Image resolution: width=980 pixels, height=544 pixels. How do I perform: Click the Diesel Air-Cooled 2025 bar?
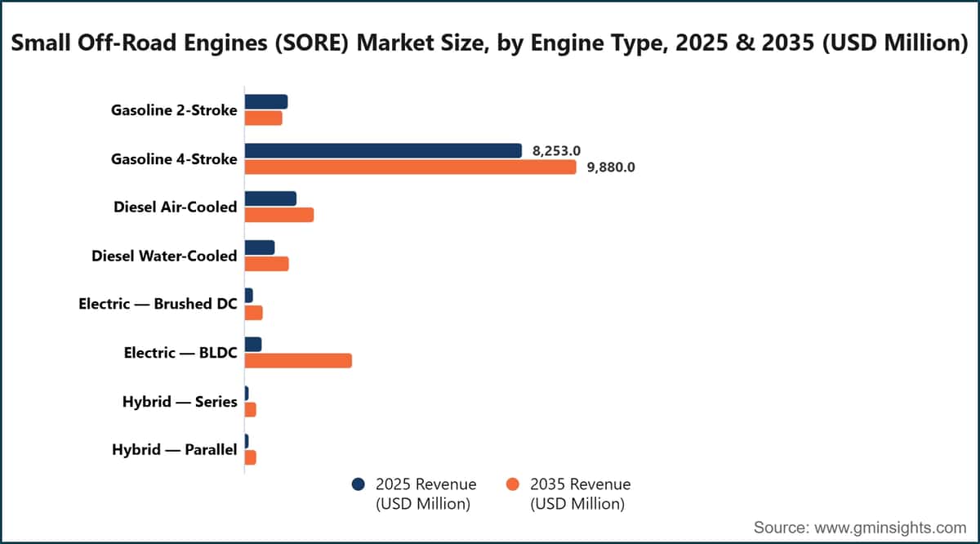tap(270, 198)
